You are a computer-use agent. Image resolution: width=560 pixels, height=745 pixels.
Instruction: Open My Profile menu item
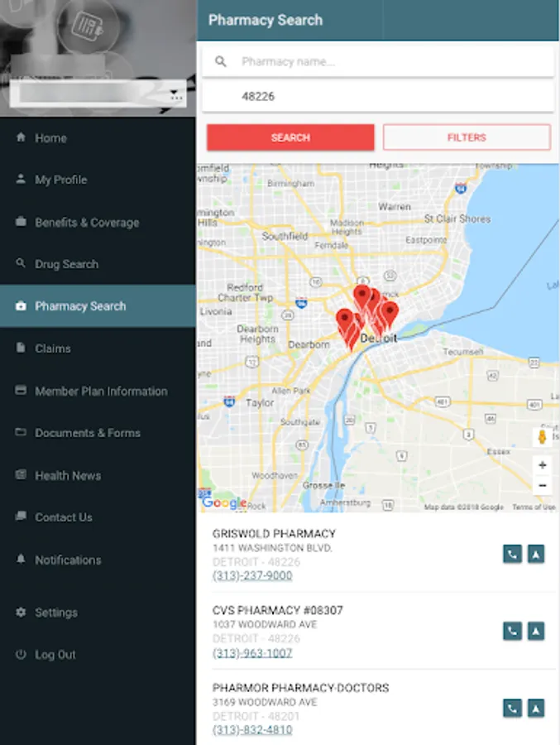pyautogui.click(x=98, y=180)
